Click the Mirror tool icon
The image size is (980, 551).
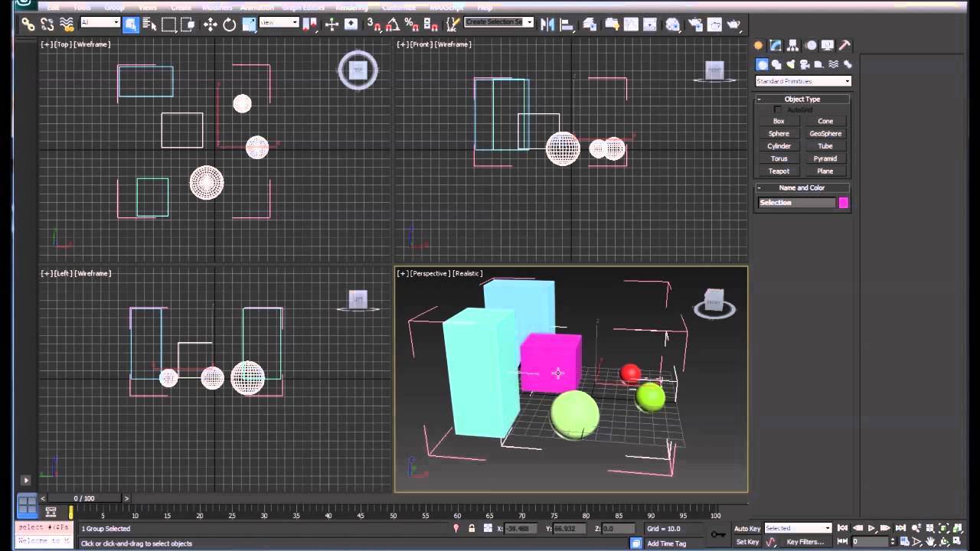[547, 24]
